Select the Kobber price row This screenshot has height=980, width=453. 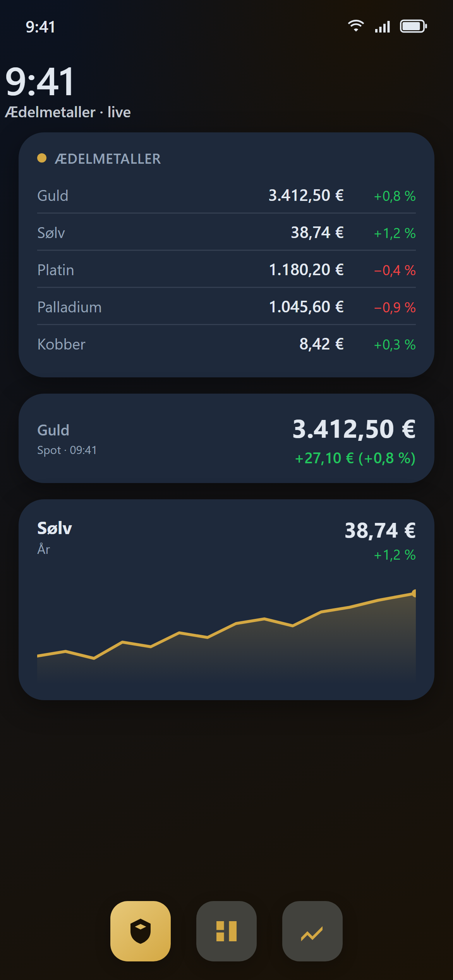pyautogui.click(x=226, y=344)
